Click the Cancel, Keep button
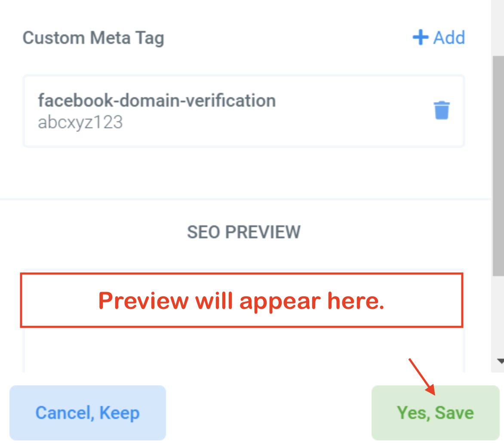Image resolution: width=504 pixels, height=443 pixels. tap(87, 413)
